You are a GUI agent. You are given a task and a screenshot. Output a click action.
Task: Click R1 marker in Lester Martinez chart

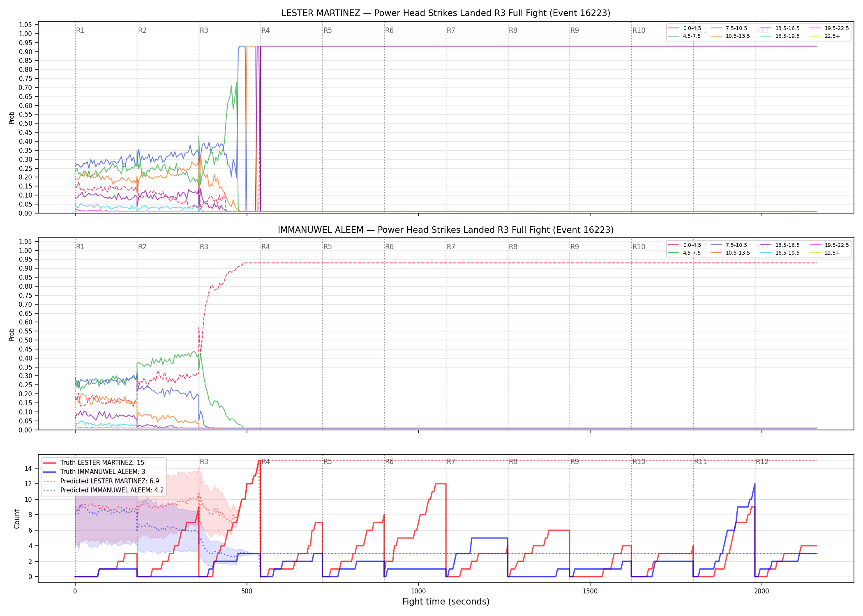tap(80, 30)
